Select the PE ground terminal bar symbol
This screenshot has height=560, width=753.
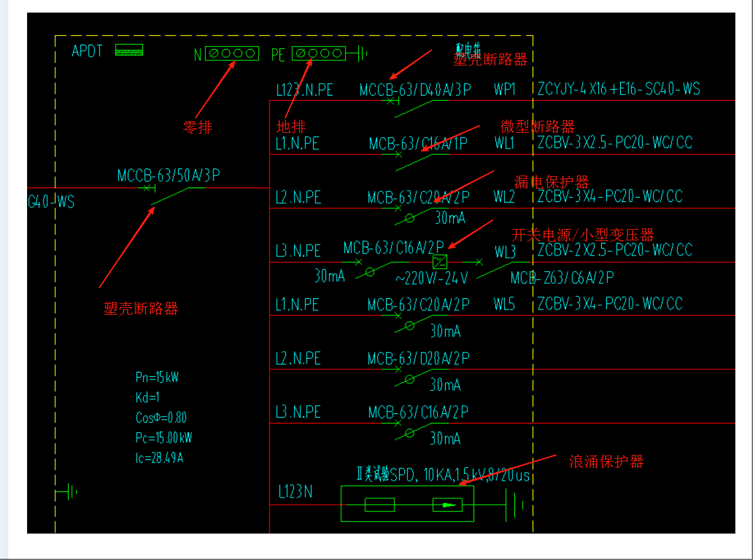(x=319, y=53)
